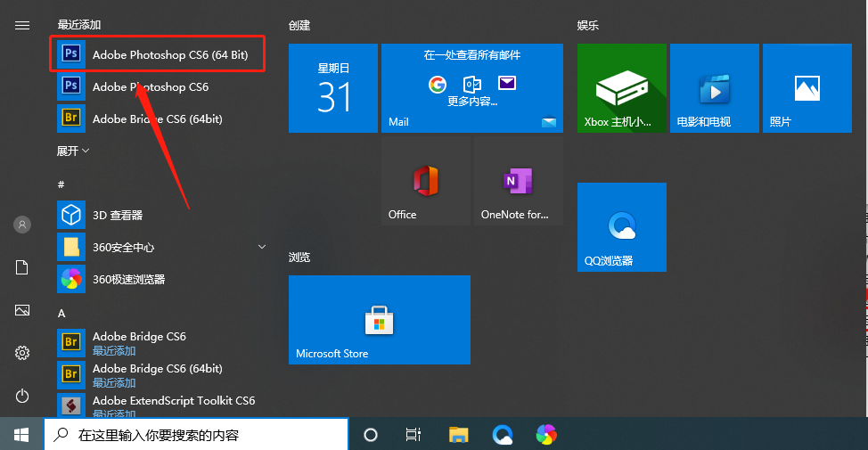868x450 pixels.
Task: Click the A section letter header
Action: pyautogui.click(x=61, y=314)
